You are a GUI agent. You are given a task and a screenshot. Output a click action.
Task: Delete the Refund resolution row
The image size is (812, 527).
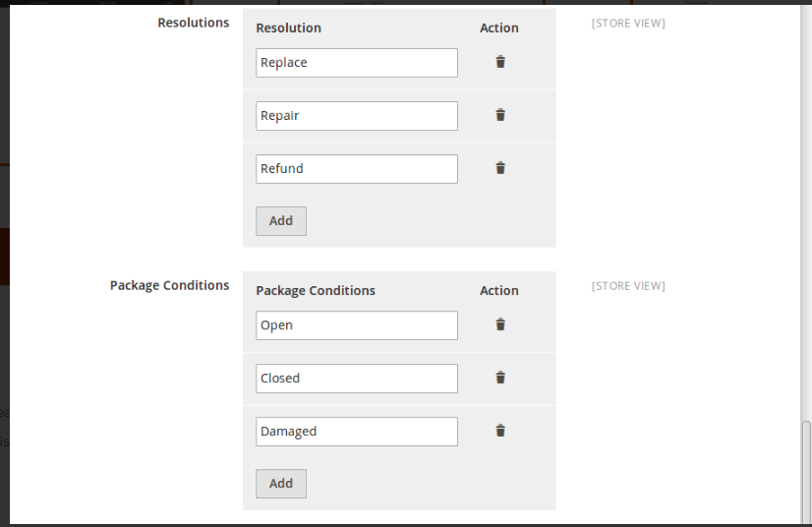[500, 168]
